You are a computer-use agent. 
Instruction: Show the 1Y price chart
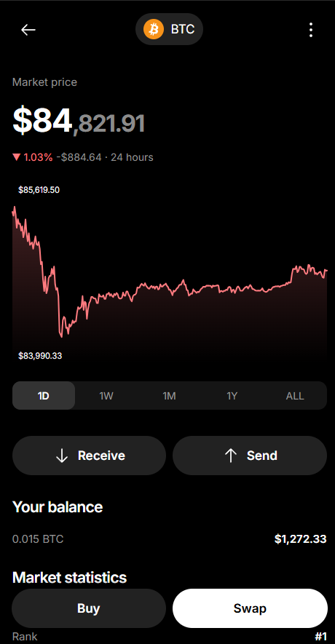coord(232,396)
